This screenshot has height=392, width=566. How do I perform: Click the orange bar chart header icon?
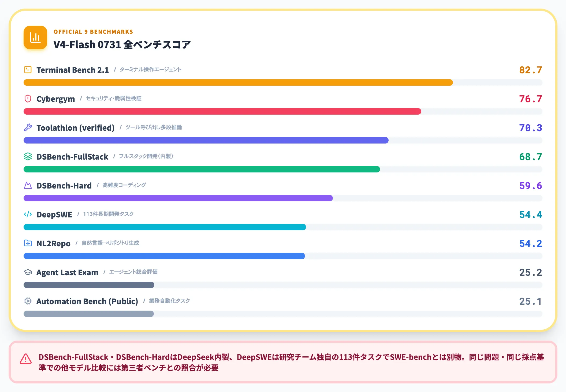35,37
